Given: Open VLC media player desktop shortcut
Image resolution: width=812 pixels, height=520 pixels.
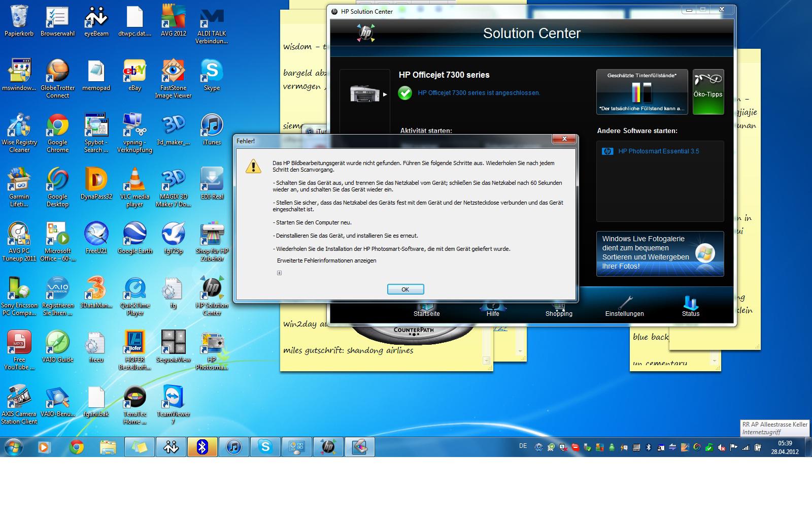Looking at the screenshot, I should [134, 186].
